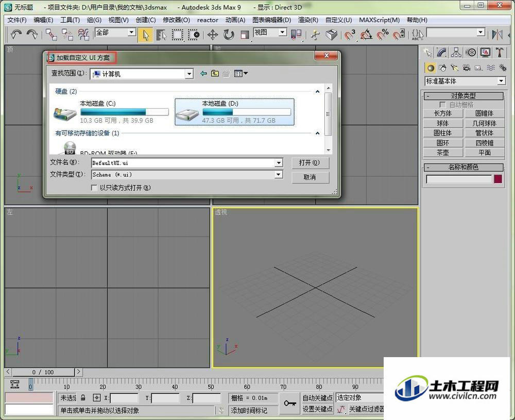This screenshot has height=420, width=515.
Task: Select the Select and Rotate tool
Action: coord(229,35)
